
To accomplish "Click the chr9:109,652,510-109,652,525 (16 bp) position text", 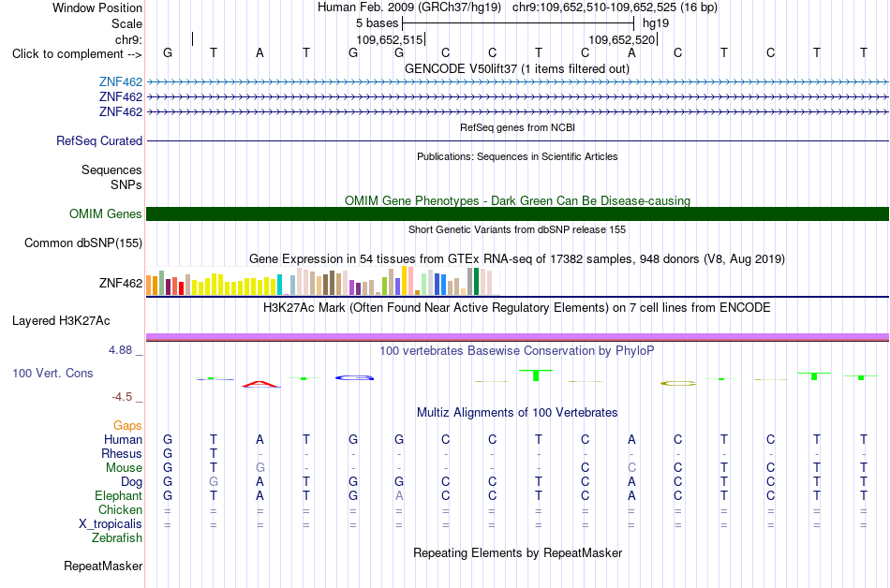I will (x=615, y=7).
